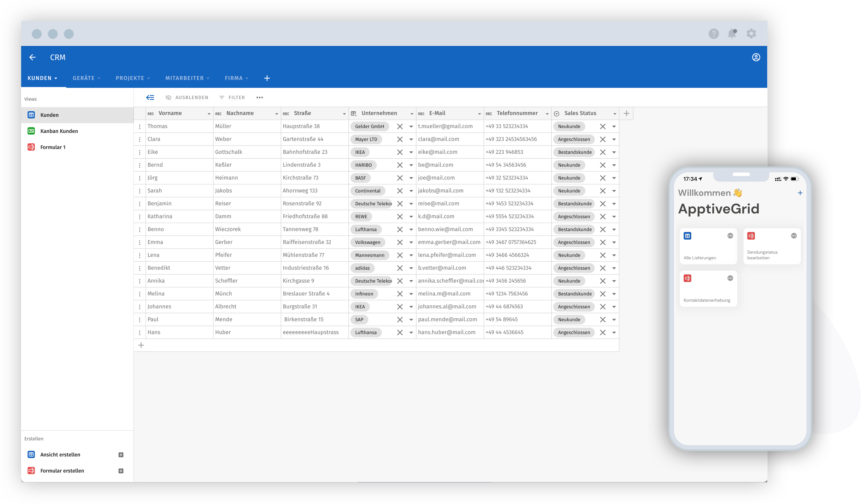861x504 pixels.
Task: Remove Bestandskunde status from Eike's row
Action: (x=602, y=152)
